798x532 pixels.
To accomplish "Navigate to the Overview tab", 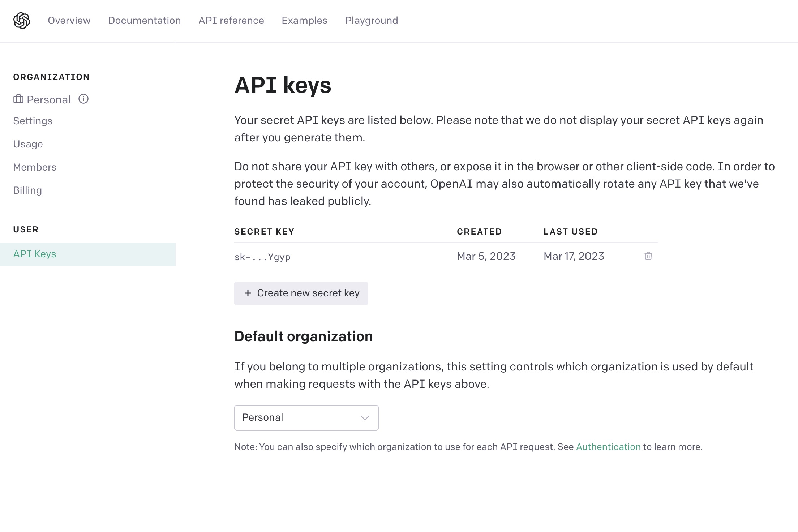I will pos(69,21).
